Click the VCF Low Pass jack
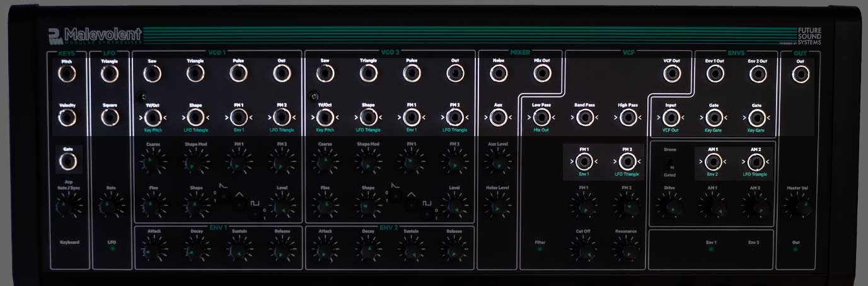 pyautogui.click(x=541, y=118)
